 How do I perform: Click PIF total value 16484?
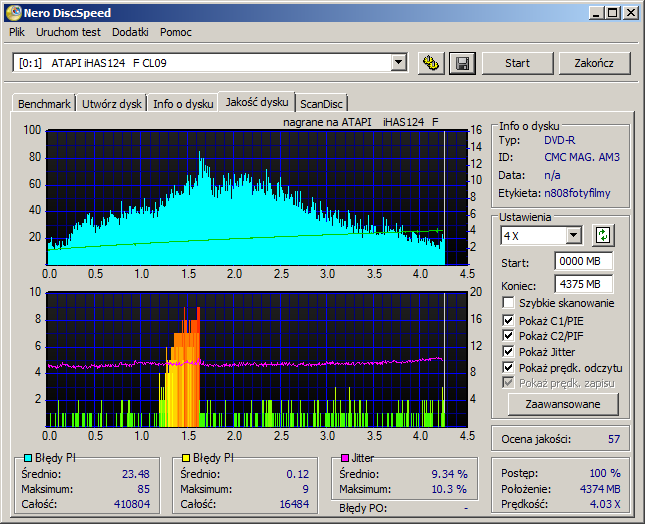pyautogui.click(x=294, y=504)
